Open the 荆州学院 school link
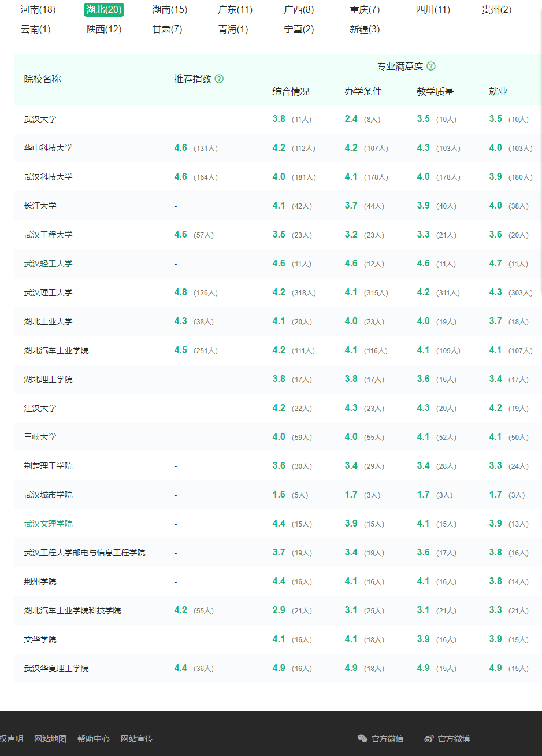 [x=40, y=581]
